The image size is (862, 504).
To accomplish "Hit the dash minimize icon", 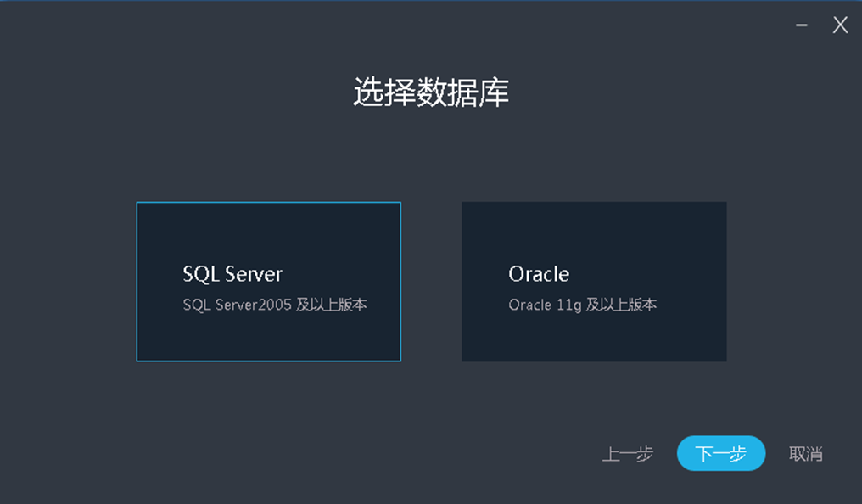I will [x=801, y=25].
